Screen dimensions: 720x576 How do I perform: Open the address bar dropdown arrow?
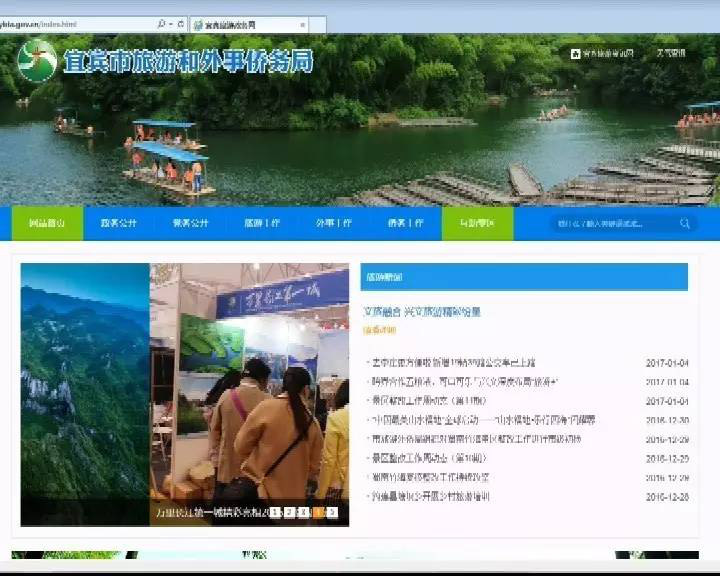[171, 24]
